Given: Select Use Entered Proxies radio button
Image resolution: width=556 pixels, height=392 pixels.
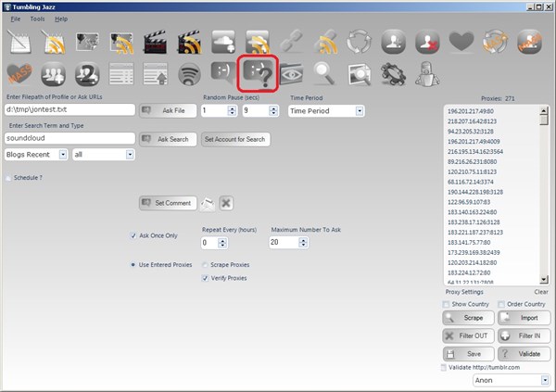Looking at the screenshot, I should point(133,265).
